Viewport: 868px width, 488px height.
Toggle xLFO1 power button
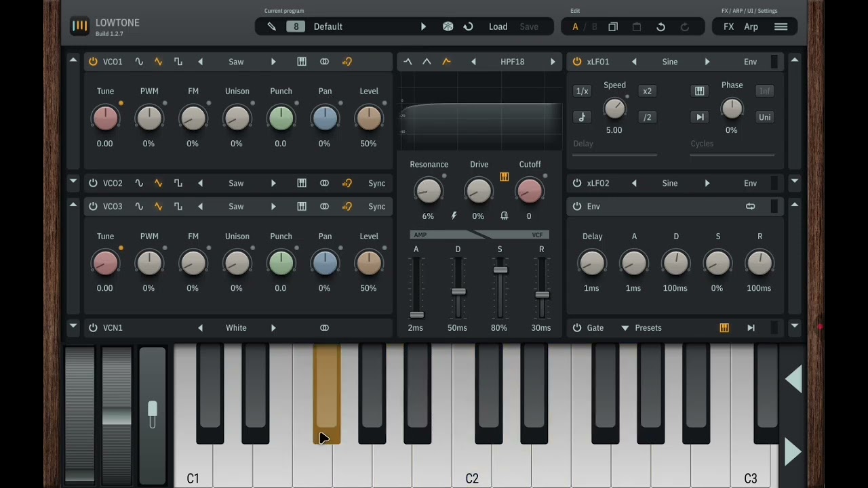[x=577, y=62]
